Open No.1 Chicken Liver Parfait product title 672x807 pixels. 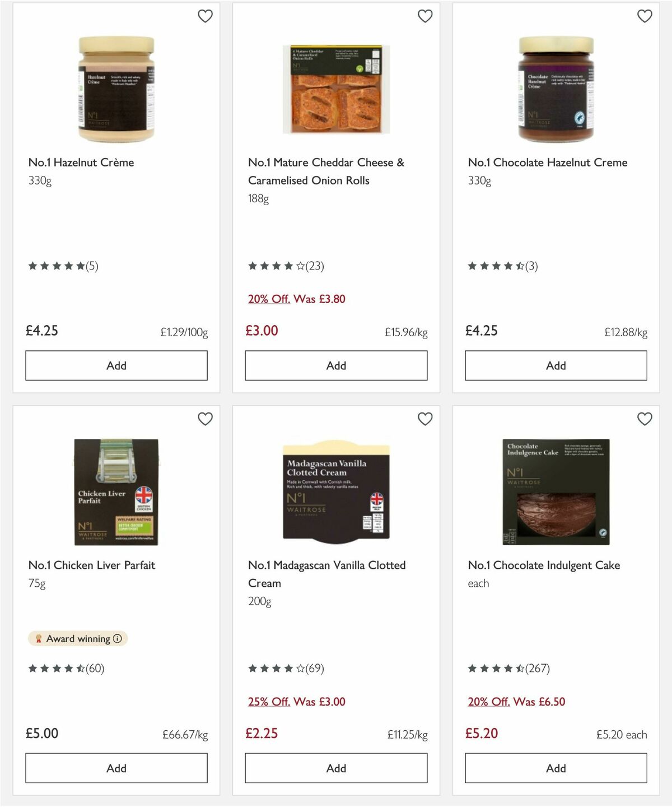91,565
